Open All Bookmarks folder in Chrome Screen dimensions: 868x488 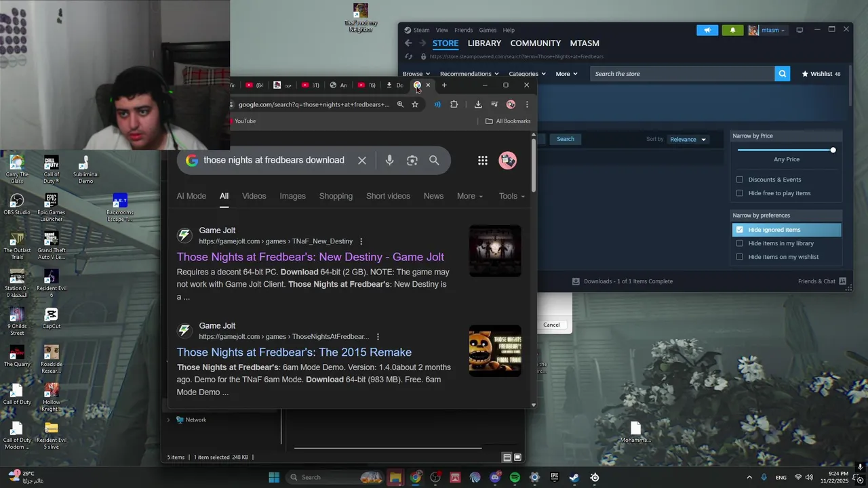508,121
